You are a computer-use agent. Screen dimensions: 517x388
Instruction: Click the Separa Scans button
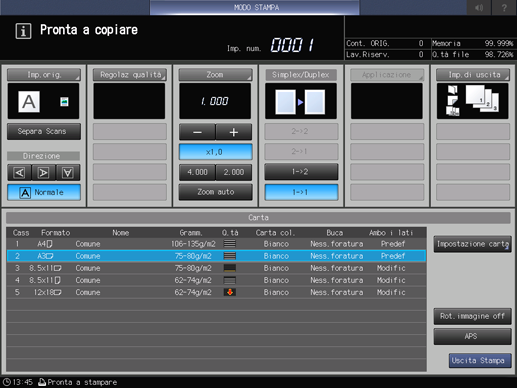click(44, 131)
